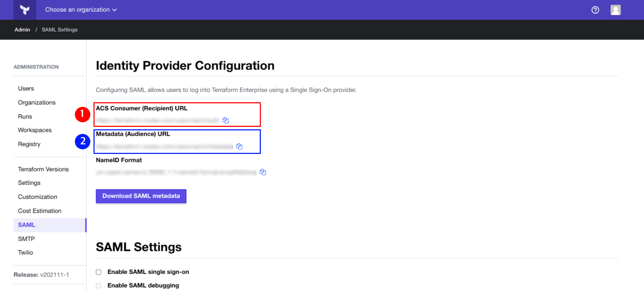Viewport: 644px width, 292px height.
Task: Copy the Metadata (Audience) URL
Action: (239, 147)
